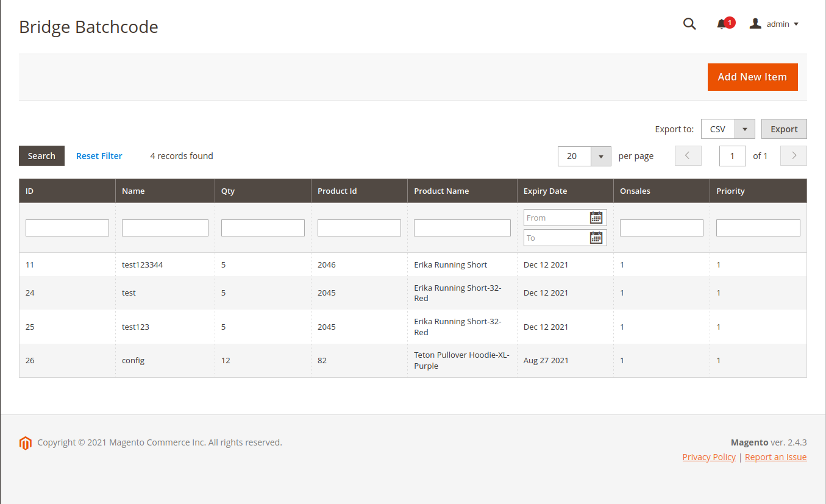Click the Add New Item button

752,77
